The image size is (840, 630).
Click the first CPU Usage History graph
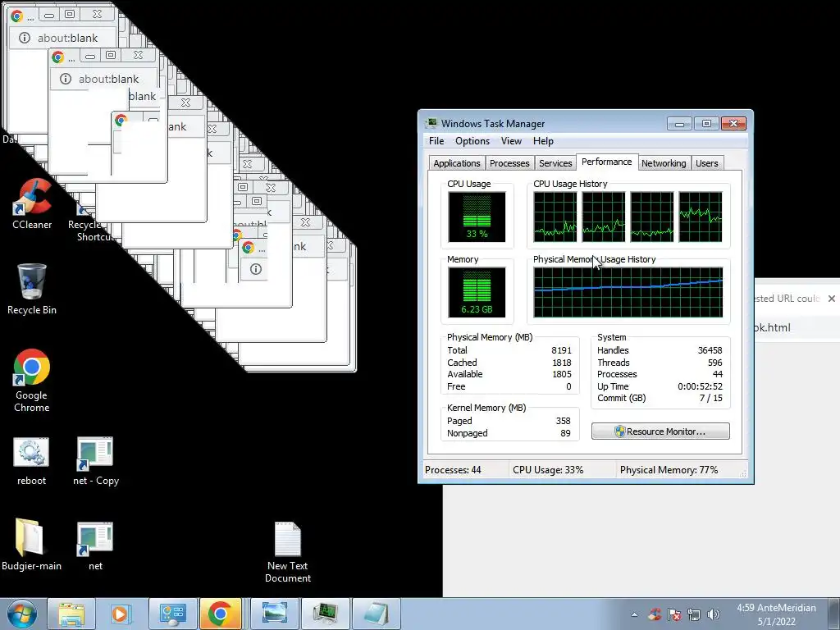(x=555, y=217)
